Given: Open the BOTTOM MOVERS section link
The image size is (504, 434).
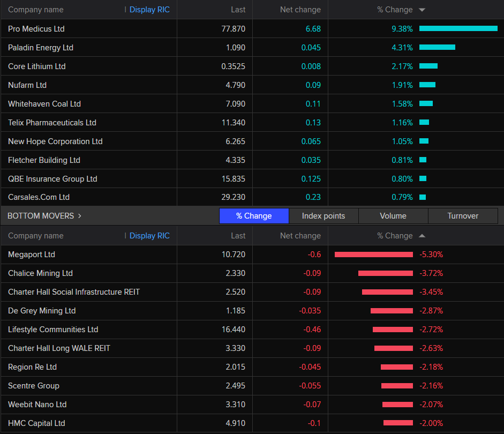Looking at the screenshot, I should (x=44, y=216).
